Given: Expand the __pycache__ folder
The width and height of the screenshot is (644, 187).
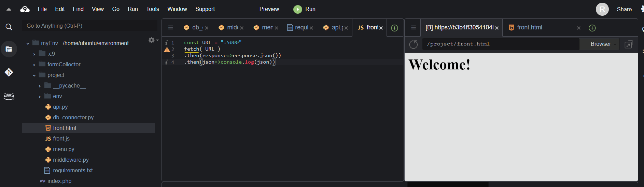Looking at the screenshot, I should pyautogui.click(x=40, y=86).
